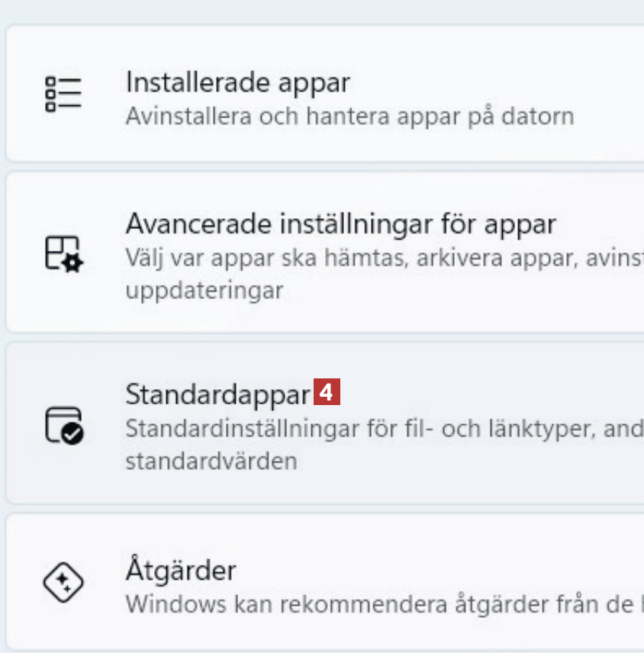Click empty space right of Standardappar badge
Image resolution: width=644 pixels, height=653 pixels.
click(488, 394)
